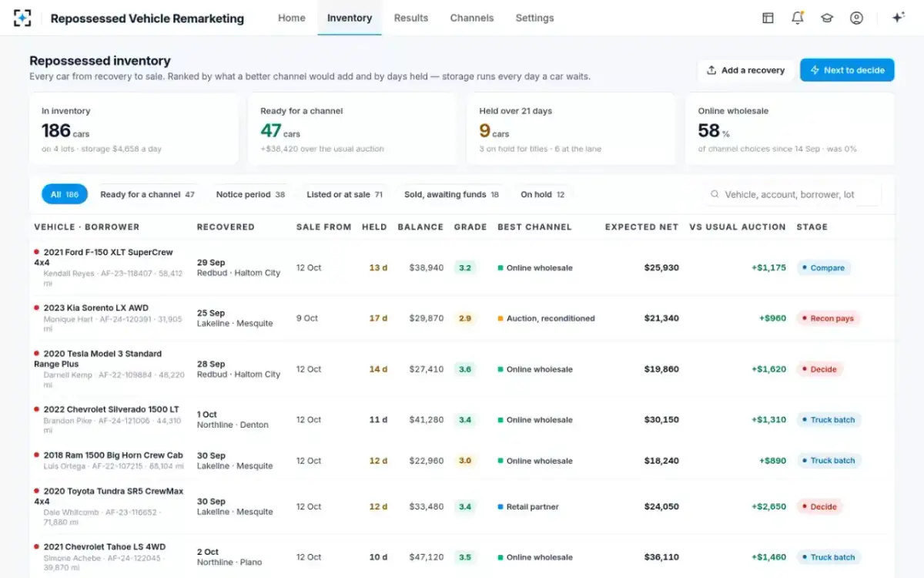Click the Held over 21 days card
924x578 pixels.
571,129
